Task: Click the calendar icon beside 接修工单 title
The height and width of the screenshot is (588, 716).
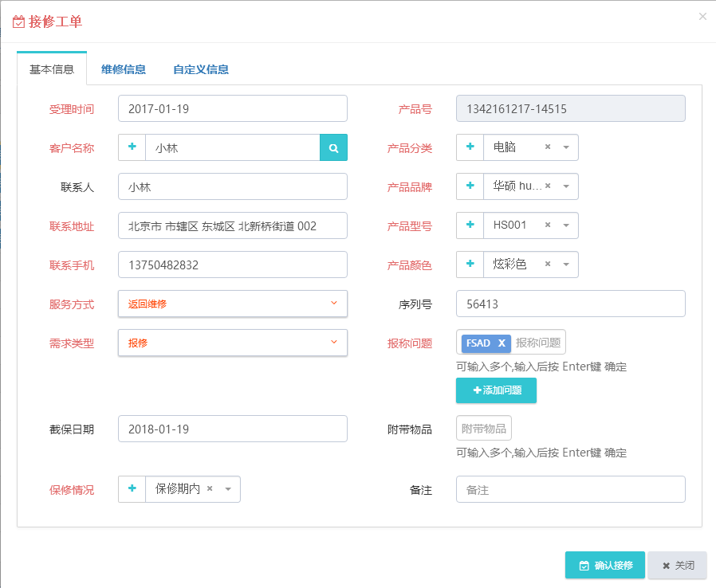Action: click(x=18, y=22)
